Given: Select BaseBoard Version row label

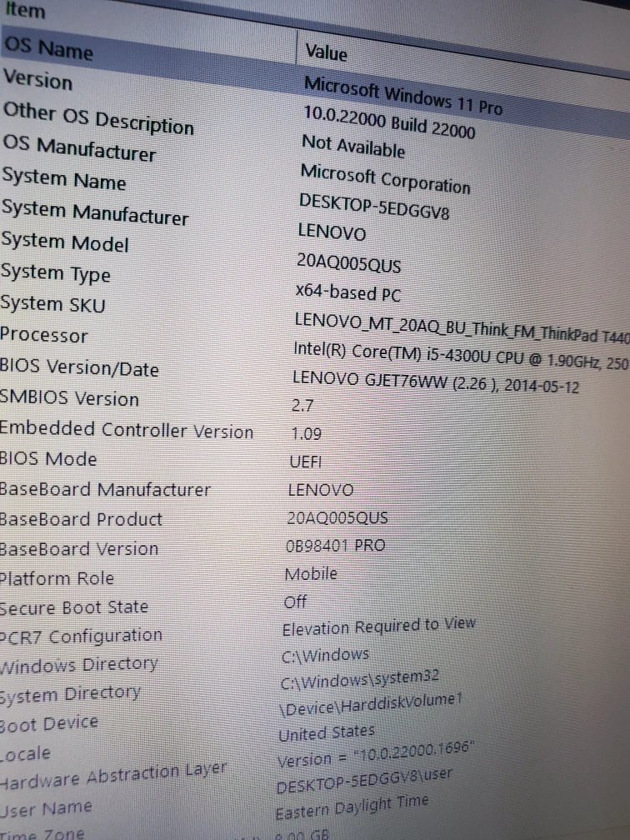Looking at the screenshot, I should [79, 548].
